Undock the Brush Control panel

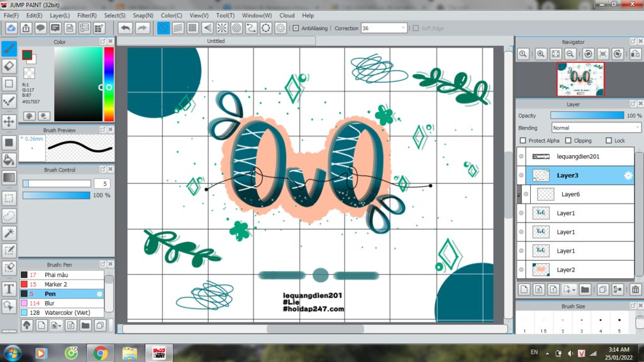103,169
